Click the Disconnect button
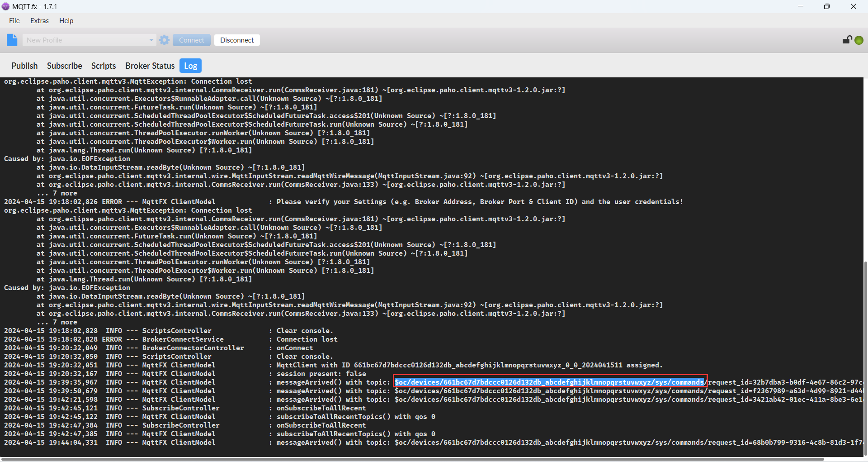 pyautogui.click(x=237, y=40)
